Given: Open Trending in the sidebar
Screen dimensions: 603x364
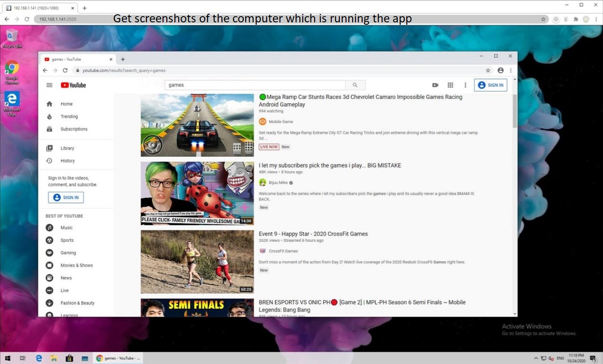Looking at the screenshot, I should (69, 116).
